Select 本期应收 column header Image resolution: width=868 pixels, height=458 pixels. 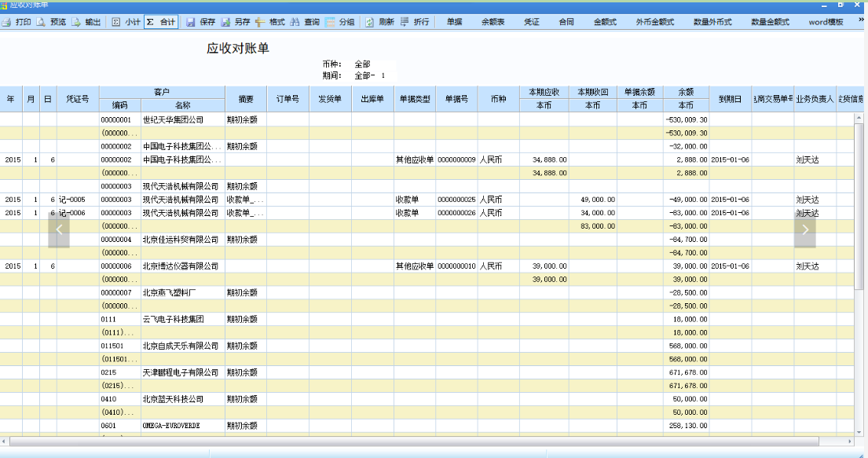point(544,93)
